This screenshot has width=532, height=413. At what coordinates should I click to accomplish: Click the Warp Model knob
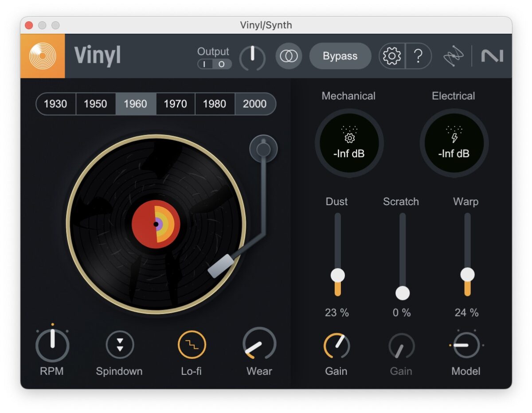(x=466, y=345)
